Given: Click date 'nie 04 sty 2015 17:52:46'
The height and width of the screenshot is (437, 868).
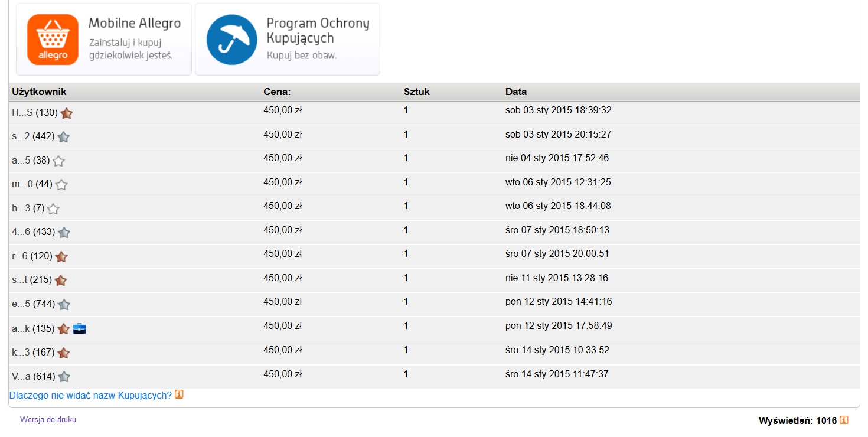Looking at the screenshot, I should (557, 158).
